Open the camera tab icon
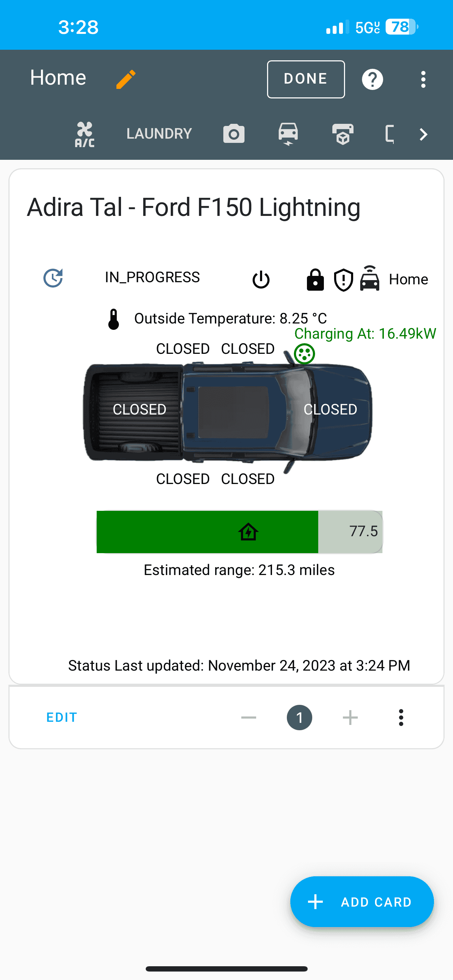This screenshot has height=980, width=453. pyautogui.click(x=234, y=134)
